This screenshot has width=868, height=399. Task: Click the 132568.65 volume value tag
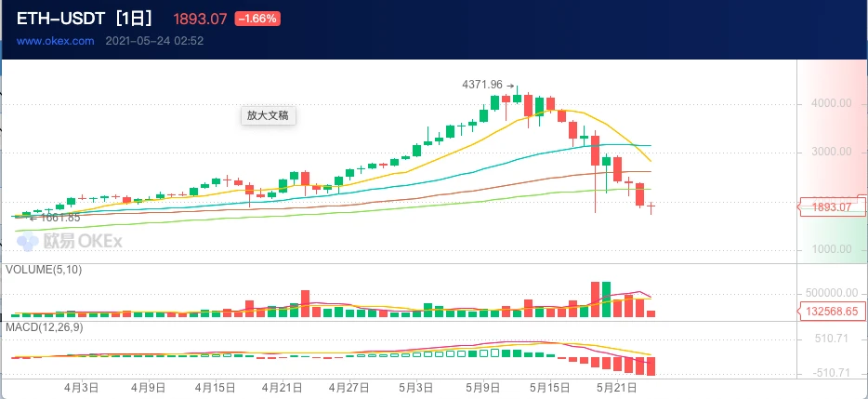click(832, 312)
